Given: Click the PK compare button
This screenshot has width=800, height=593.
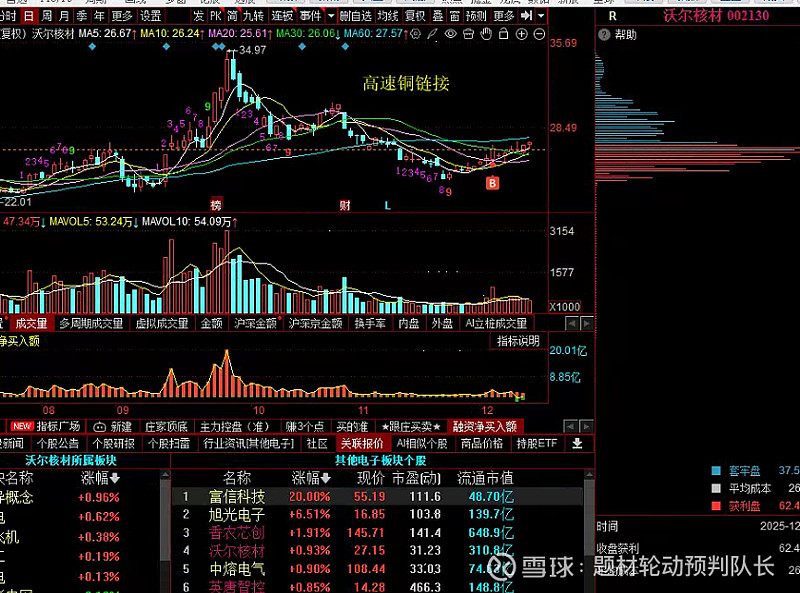Looking at the screenshot, I should coord(216,16).
